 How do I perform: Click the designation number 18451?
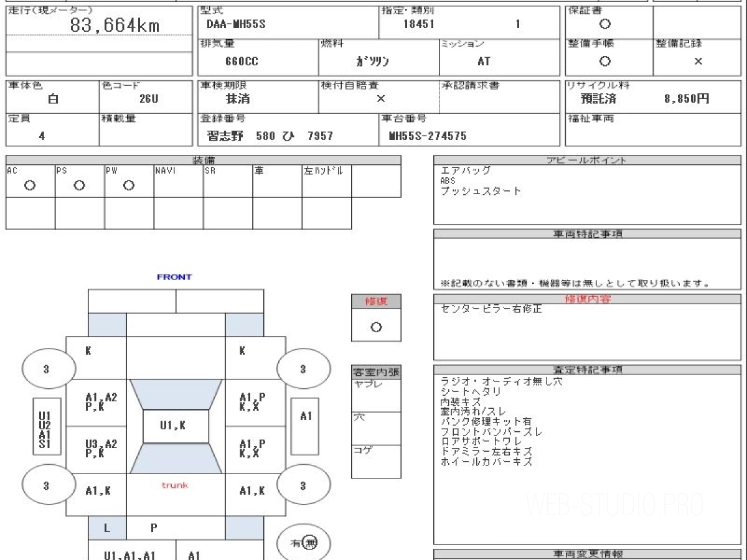point(419,25)
